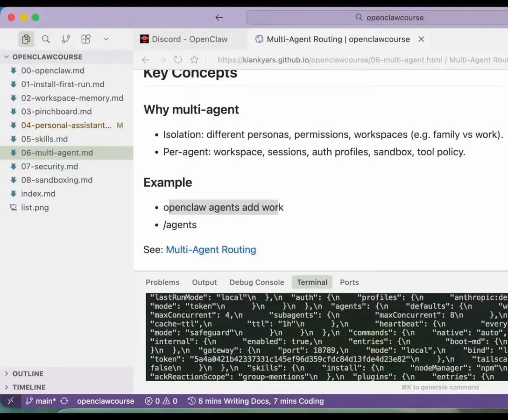Click highlighted 'openclaw agents add work' text

(223, 207)
